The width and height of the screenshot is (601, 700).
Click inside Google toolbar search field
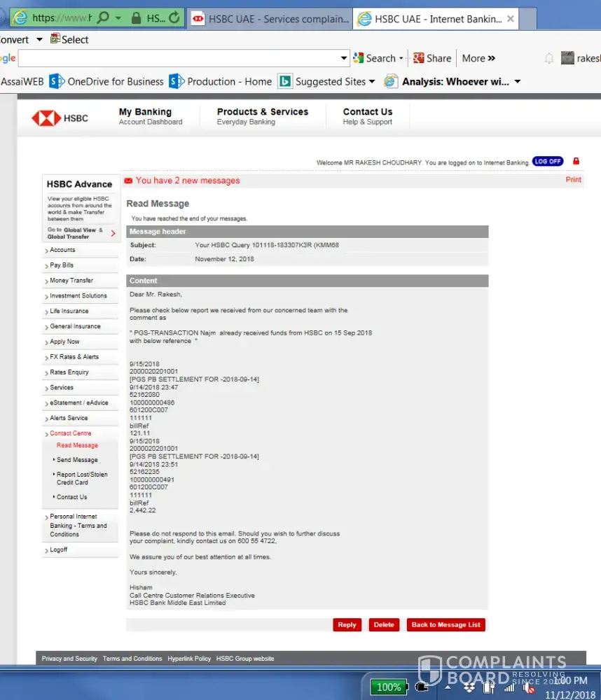[179, 58]
